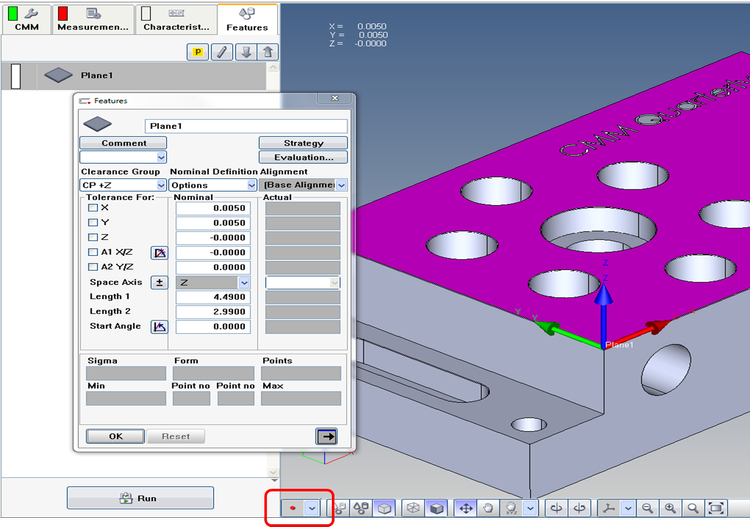Open the dropdown below Comment button
750x527 pixels.
click(x=162, y=157)
